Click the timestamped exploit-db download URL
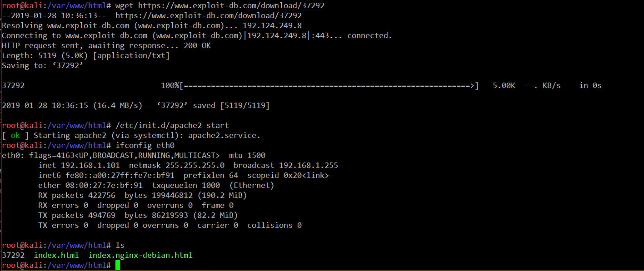This screenshot has height=271, width=644. (x=209, y=15)
